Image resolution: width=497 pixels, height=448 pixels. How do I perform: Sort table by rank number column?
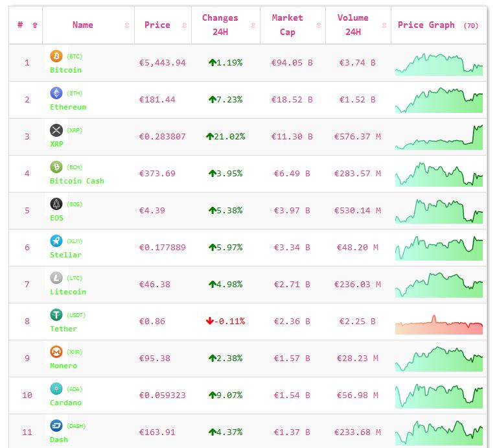click(x=26, y=25)
